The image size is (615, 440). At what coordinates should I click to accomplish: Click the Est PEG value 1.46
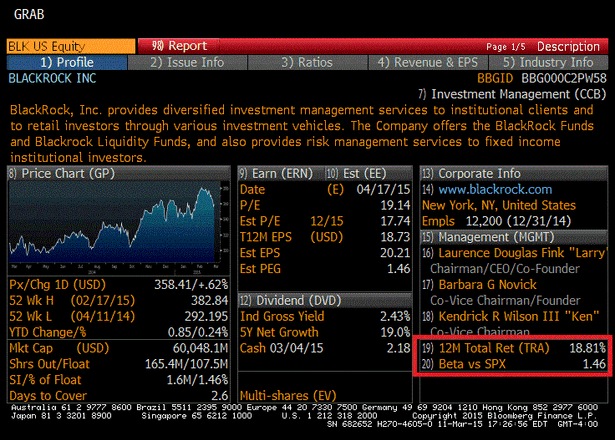[398, 269]
